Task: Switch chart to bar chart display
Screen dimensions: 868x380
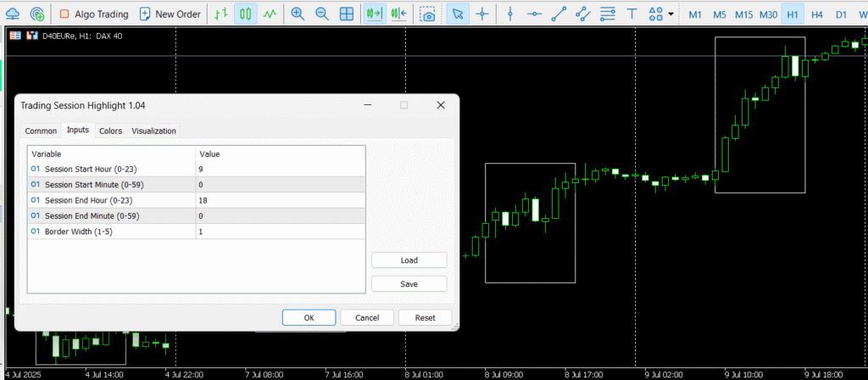Action: click(220, 14)
